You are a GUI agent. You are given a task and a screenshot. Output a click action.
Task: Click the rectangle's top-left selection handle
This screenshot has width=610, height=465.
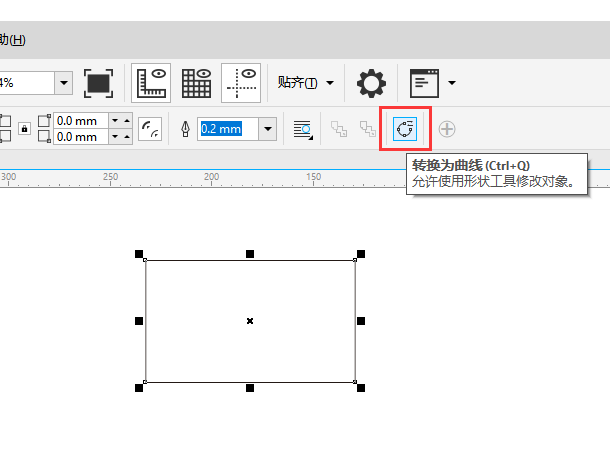139,254
